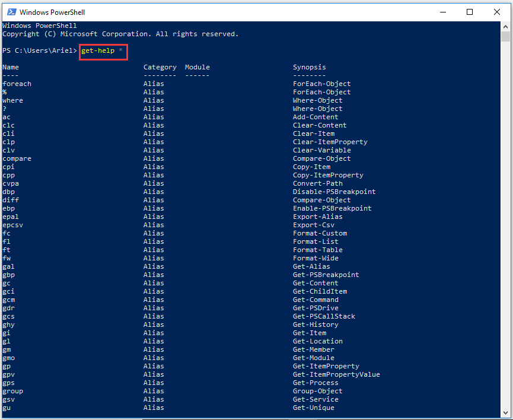Click the scrollbar down arrow
The height and width of the screenshot is (420, 513).
505,413
